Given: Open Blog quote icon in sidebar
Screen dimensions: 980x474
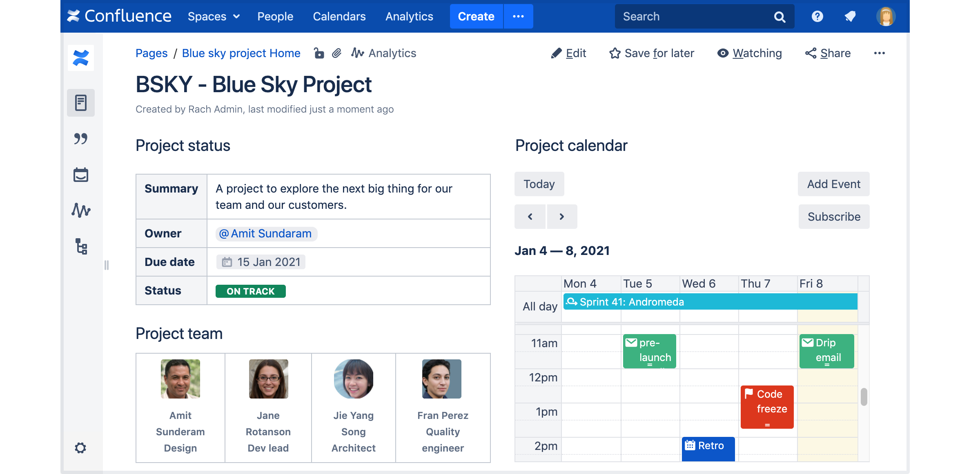Looking at the screenshot, I should point(81,139).
